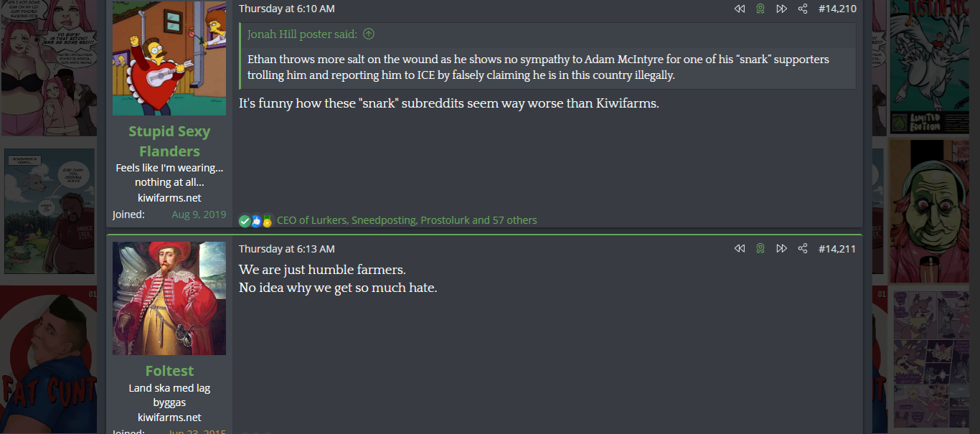Open reactions list with 57 others
This screenshot has height=434, width=980.
point(407,220)
